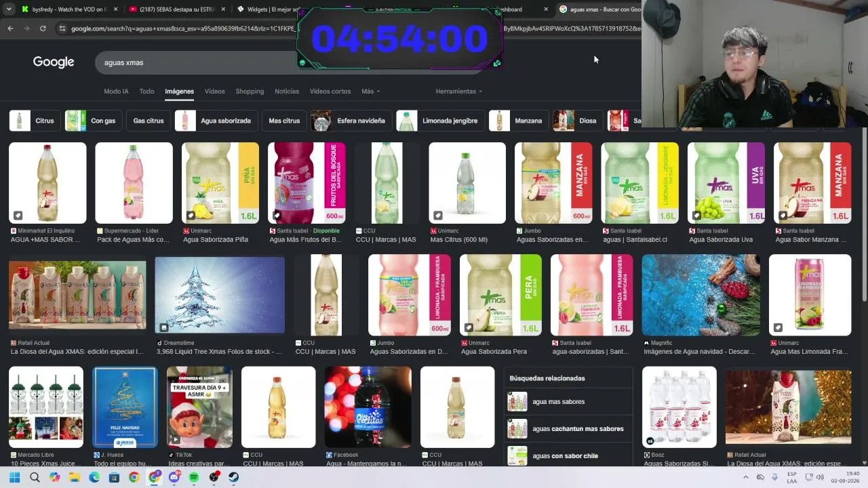Viewport: 868px width, 488px height.
Task: Select related search agua mas sabores
Action: coord(569,402)
